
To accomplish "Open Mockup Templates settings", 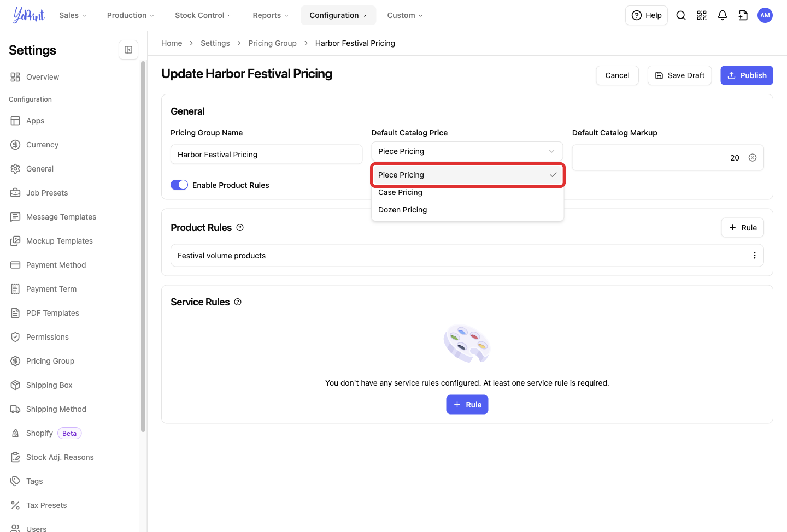I will pos(60,241).
